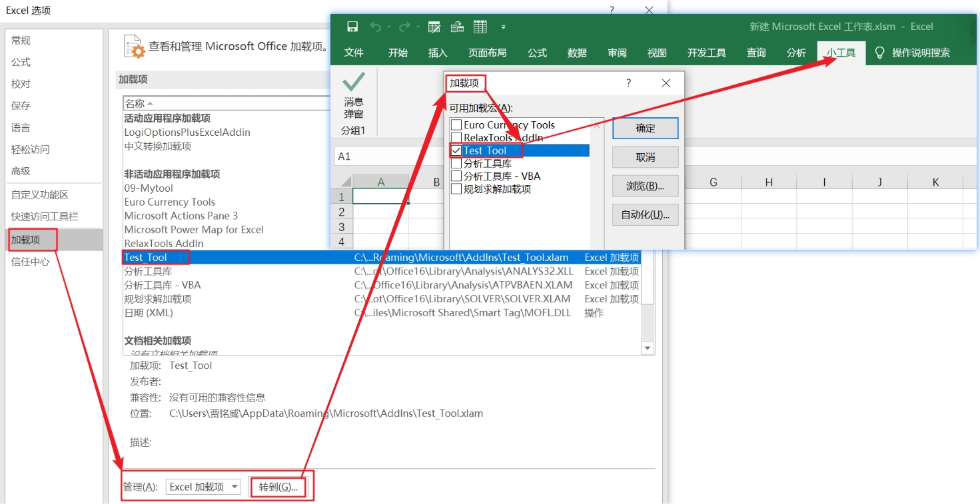Open the 文件 ribbon tab
The image size is (980, 504).
354,53
